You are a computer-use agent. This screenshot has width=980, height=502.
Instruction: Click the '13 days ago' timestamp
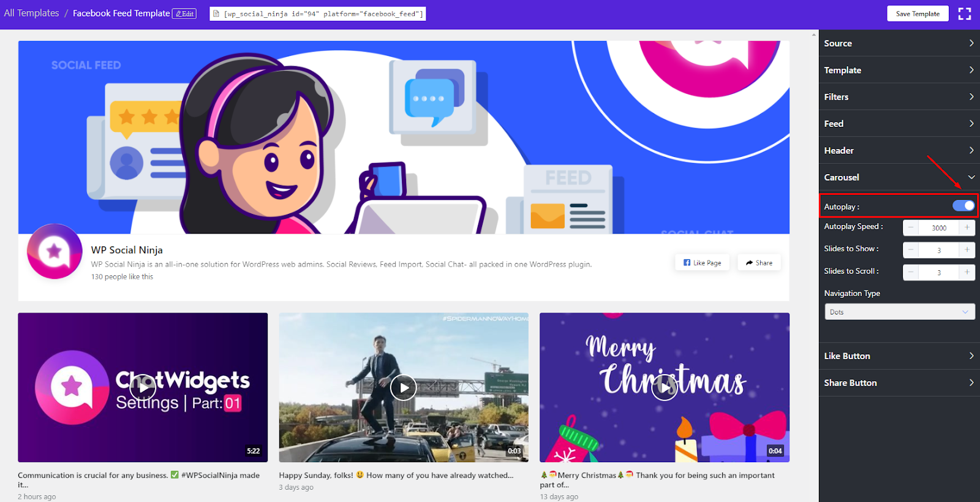click(x=559, y=496)
